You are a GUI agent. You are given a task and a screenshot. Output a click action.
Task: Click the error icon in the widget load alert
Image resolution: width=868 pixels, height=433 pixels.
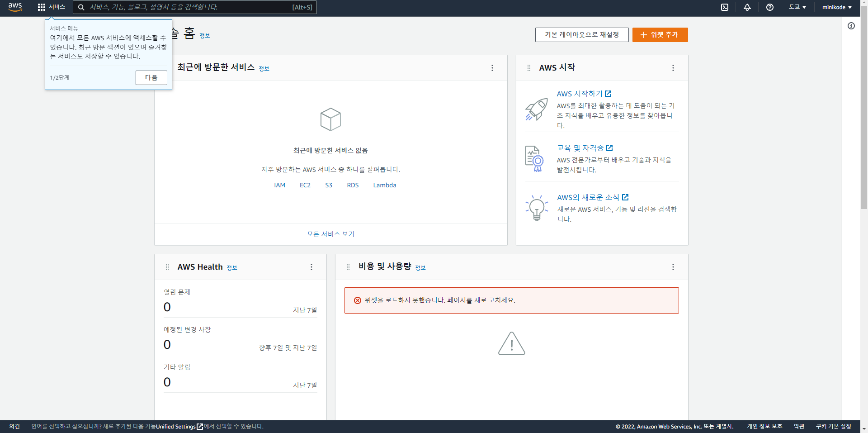point(358,300)
